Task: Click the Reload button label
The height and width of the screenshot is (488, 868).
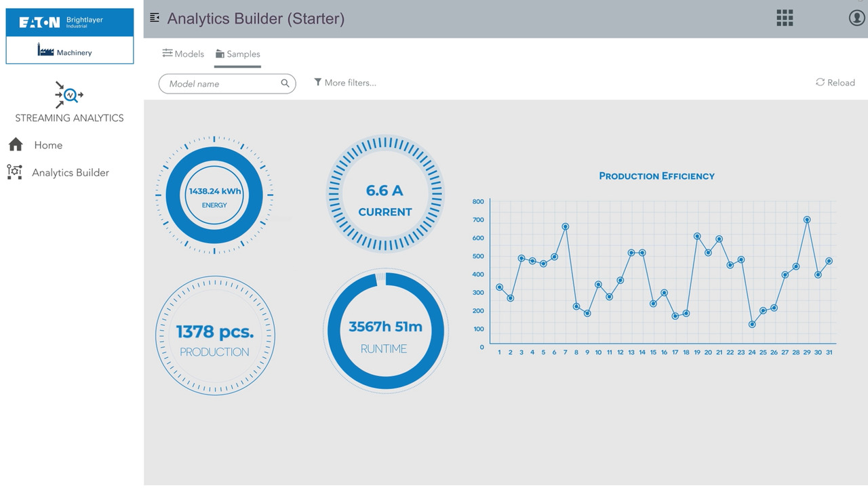Action: click(x=841, y=83)
